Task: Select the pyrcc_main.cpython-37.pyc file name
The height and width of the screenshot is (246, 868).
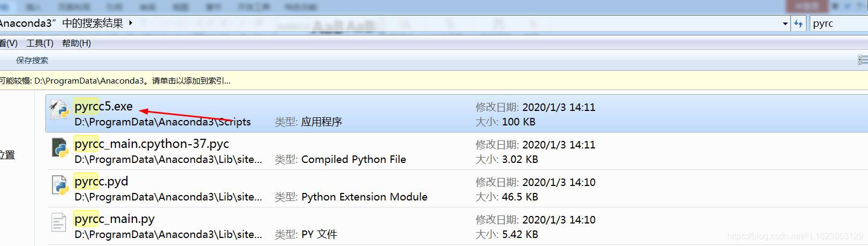Action: [x=151, y=144]
